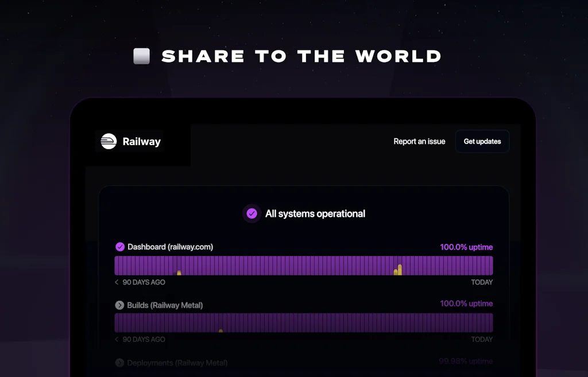
Task: Click the Builds 100.0% uptime value
Action: coord(466,304)
